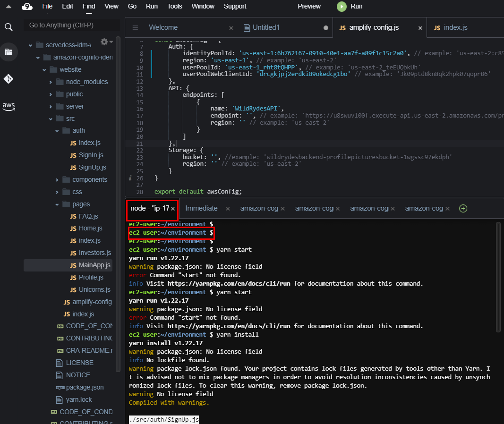The width and height of the screenshot is (504, 424).
Task: Open FAQ.js in the pages folder
Action: tap(84, 217)
